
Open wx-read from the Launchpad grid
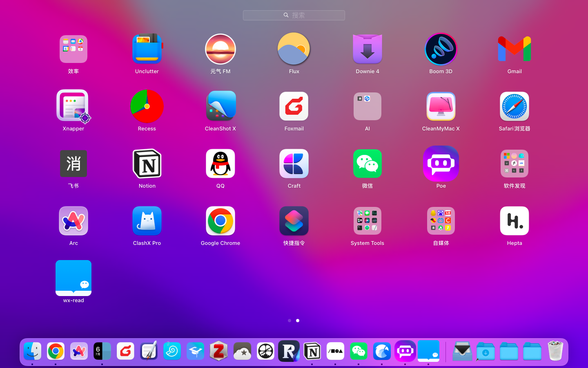[73, 278]
